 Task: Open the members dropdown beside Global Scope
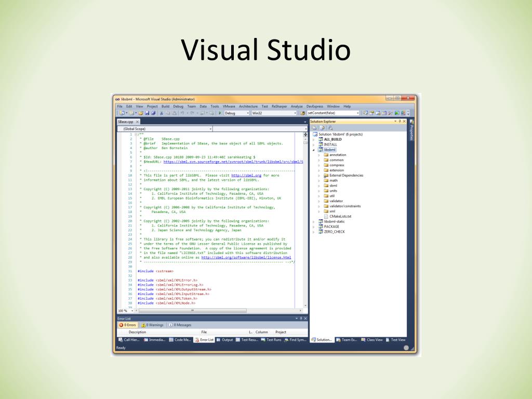point(305,129)
